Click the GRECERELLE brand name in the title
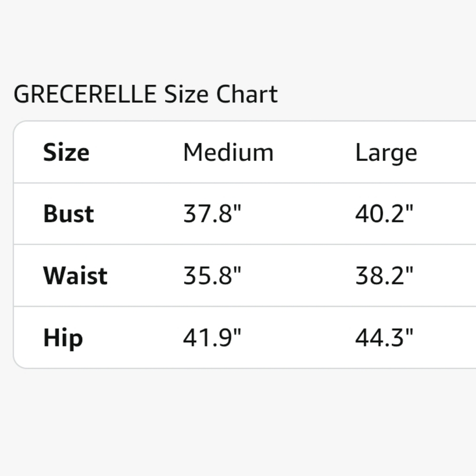The width and height of the screenshot is (476, 476). 85,94
